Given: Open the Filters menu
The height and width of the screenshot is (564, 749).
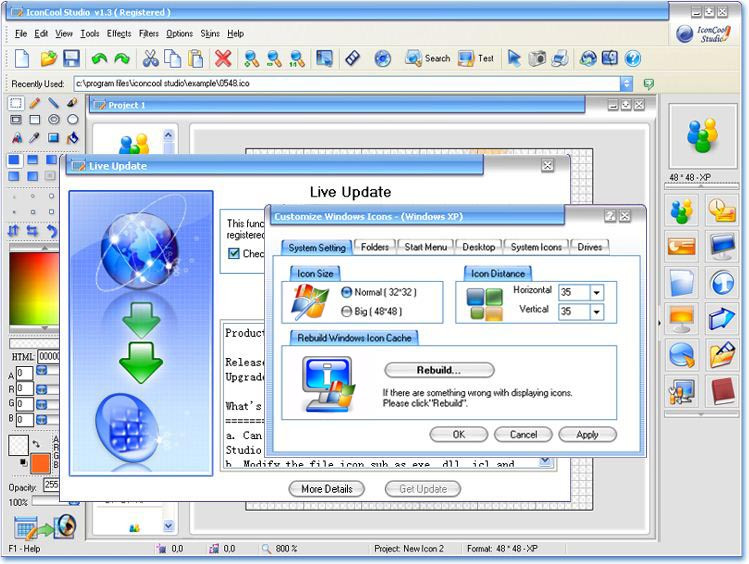Looking at the screenshot, I should [x=149, y=33].
